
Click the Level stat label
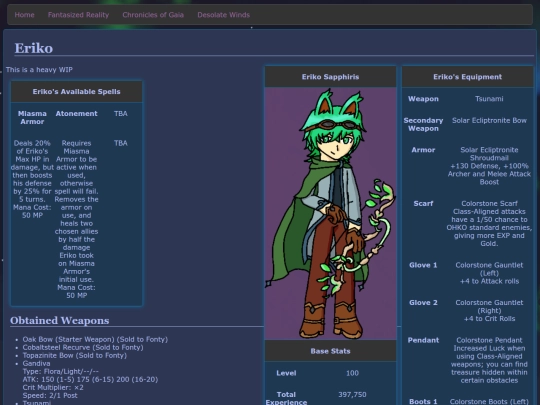(x=286, y=373)
